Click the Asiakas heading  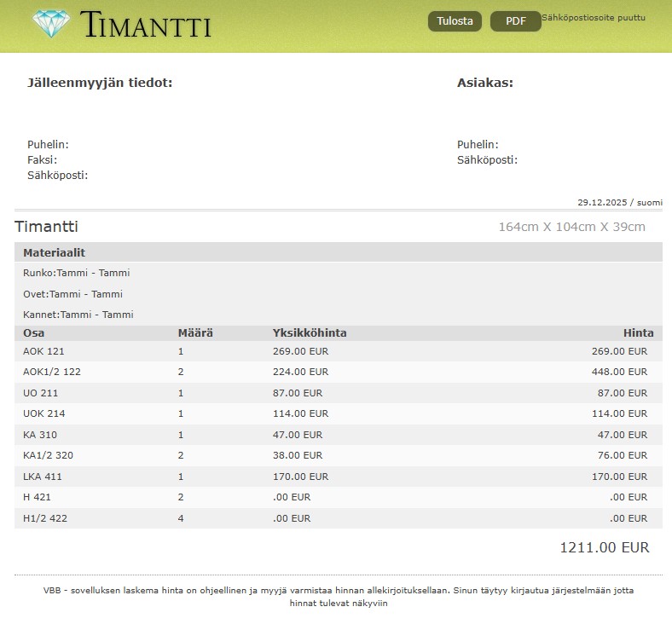pyautogui.click(x=484, y=83)
